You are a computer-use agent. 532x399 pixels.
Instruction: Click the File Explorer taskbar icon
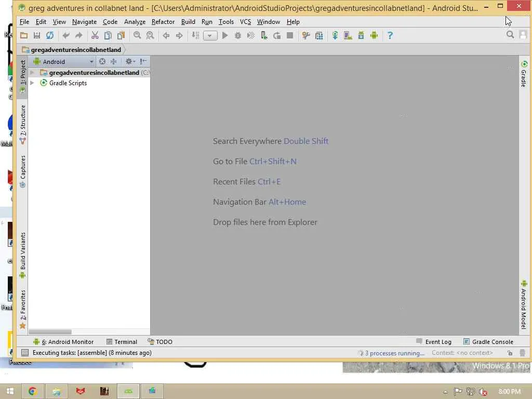pyautogui.click(x=57, y=391)
